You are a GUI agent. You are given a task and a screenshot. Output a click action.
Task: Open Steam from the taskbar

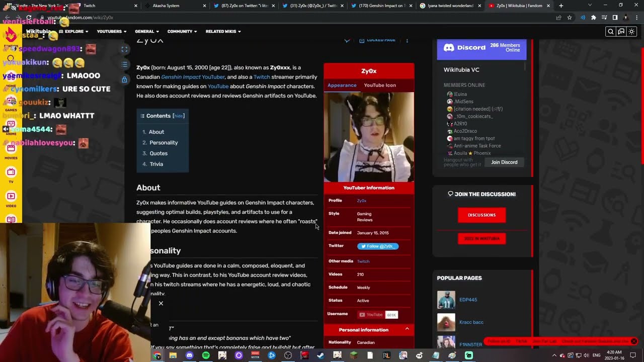320,355
